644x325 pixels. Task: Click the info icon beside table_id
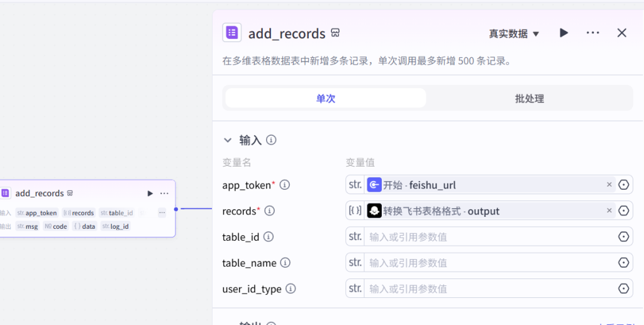[269, 237]
